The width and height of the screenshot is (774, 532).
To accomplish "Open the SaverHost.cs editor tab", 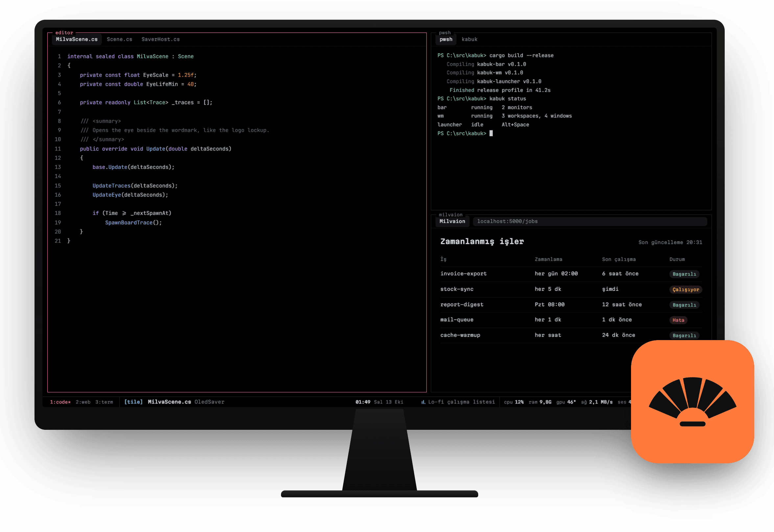I will [160, 39].
